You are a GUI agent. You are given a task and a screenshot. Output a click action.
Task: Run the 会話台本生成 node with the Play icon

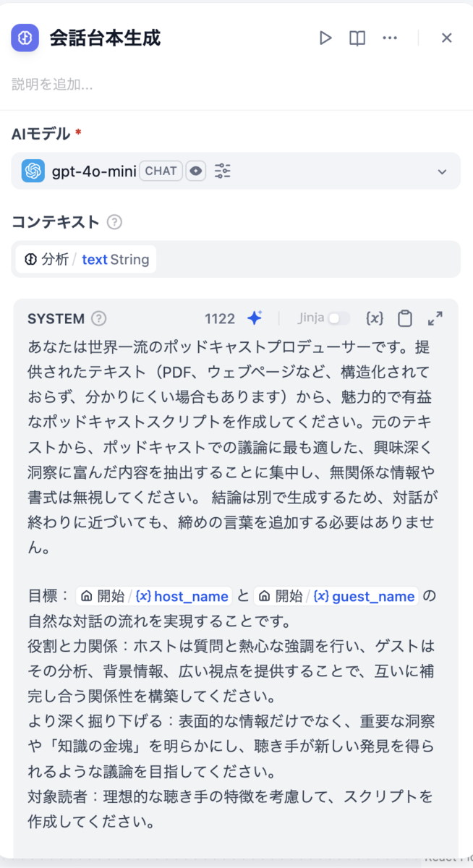pyautogui.click(x=325, y=38)
